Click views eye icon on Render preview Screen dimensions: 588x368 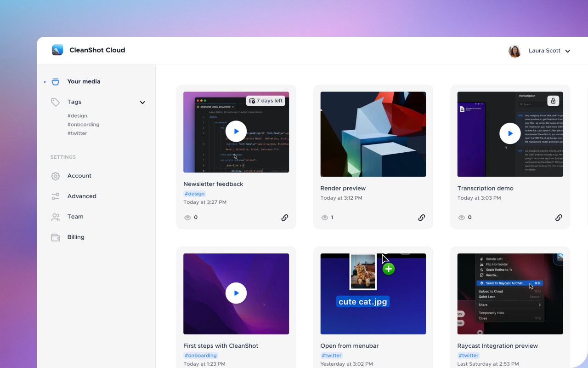[x=324, y=218]
